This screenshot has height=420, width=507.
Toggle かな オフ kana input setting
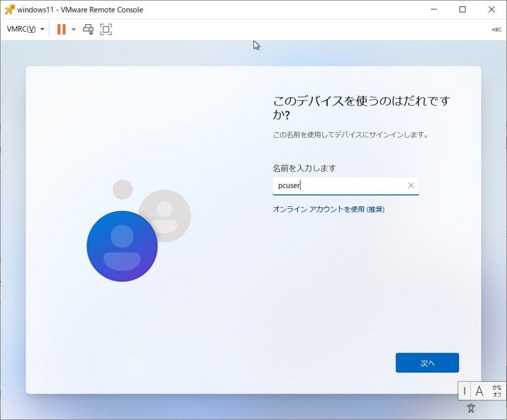(497, 391)
